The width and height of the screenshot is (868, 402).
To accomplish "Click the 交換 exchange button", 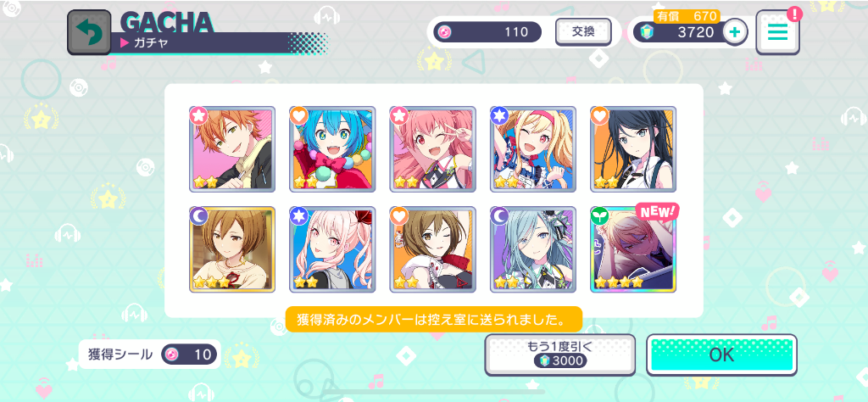I will point(583,31).
